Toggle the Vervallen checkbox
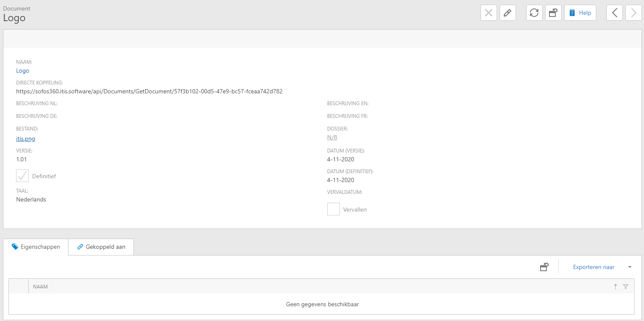The height and width of the screenshot is (321, 644). (334, 209)
